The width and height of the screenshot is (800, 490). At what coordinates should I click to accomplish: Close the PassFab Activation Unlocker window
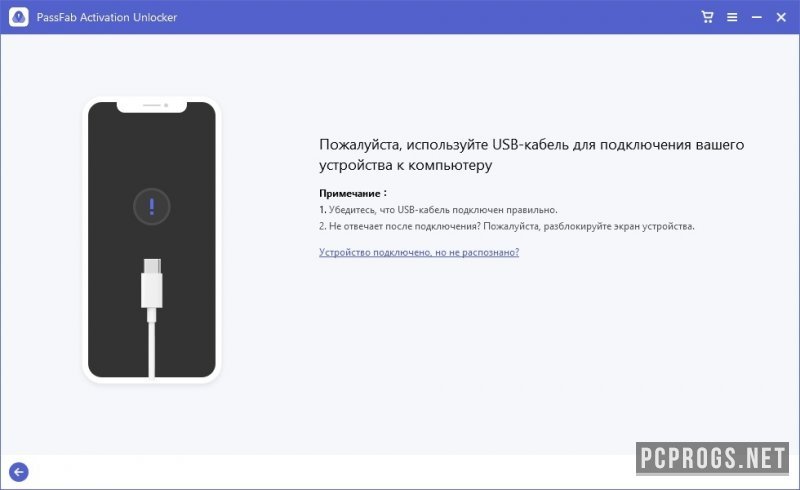point(781,17)
